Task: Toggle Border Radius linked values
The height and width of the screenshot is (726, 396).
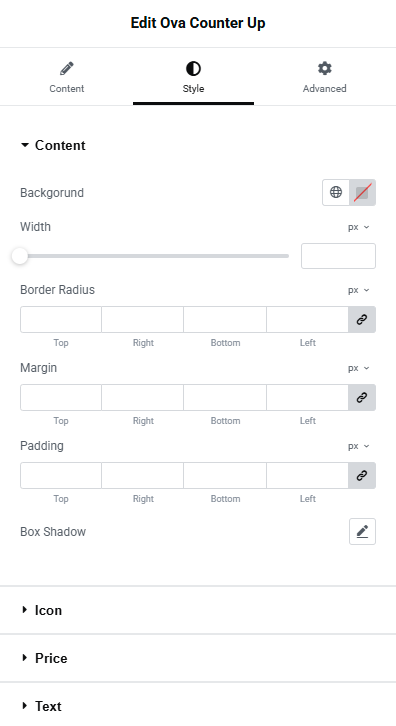Action: pos(362,319)
